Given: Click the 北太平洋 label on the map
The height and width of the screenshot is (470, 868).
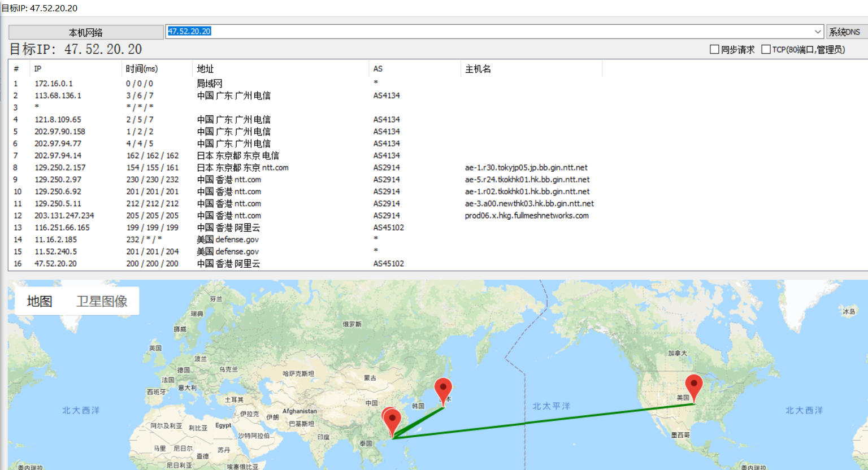Looking at the screenshot, I should (x=552, y=406).
